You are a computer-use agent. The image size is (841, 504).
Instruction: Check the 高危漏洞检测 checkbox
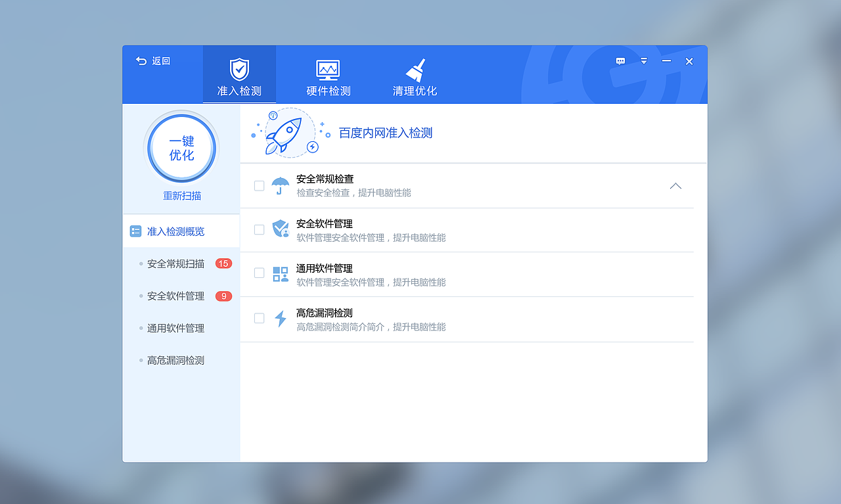(x=259, y=318)
